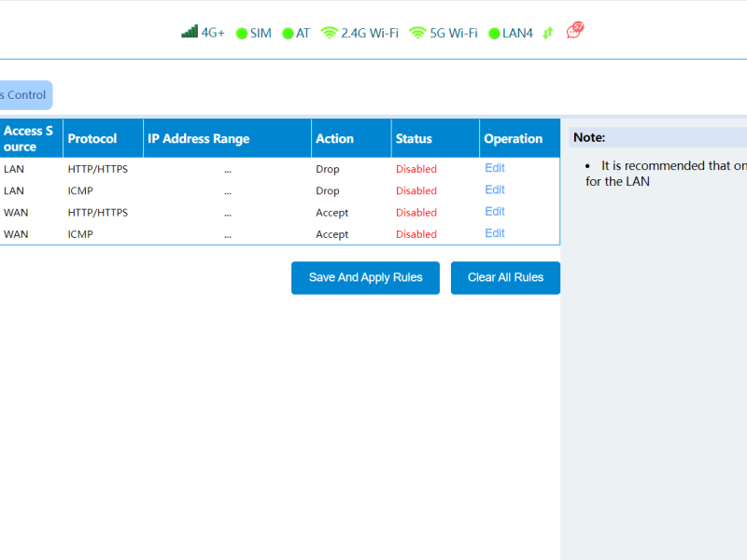The width and height of the screenshot is (747, 560).
Task: Click the data transfer arrows icon
Action: pos(548,33)
